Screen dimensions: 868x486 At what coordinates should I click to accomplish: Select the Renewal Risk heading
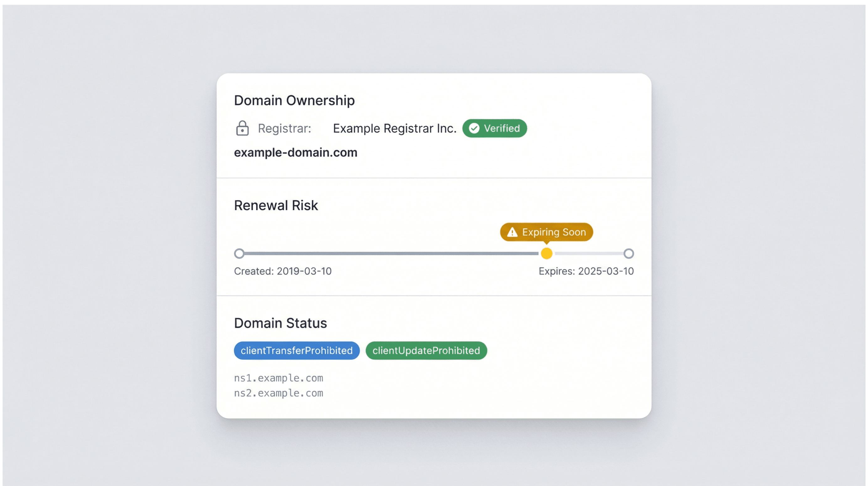(276, 205)
